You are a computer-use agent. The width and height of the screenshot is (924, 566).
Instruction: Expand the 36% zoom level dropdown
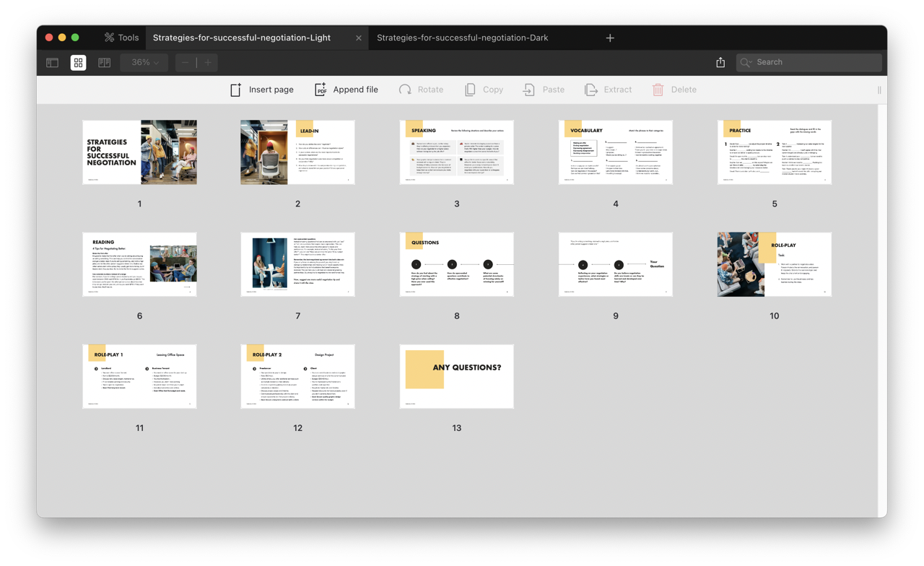click(144, 62)
